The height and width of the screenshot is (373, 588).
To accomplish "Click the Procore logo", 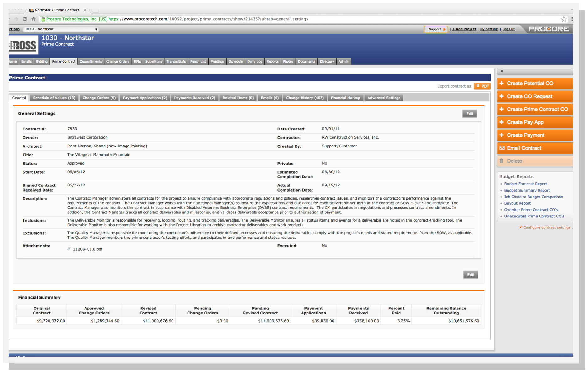I will pyautogui.click(x=549, y=29).
